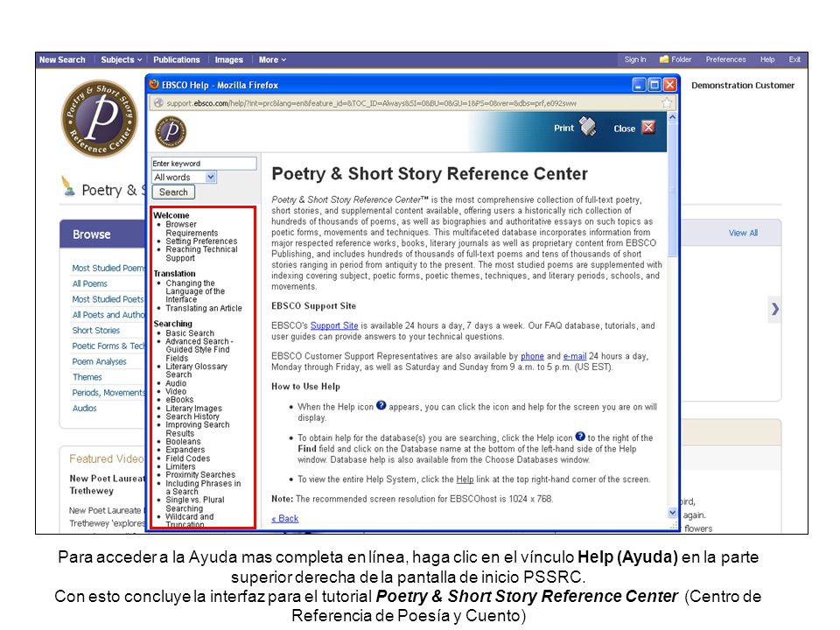Click Sign In in the top bar

635,59
